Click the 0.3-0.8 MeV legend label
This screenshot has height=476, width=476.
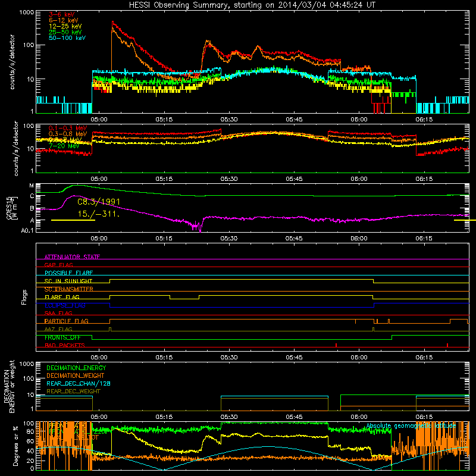pyautogui.click(x=68, y=134)
